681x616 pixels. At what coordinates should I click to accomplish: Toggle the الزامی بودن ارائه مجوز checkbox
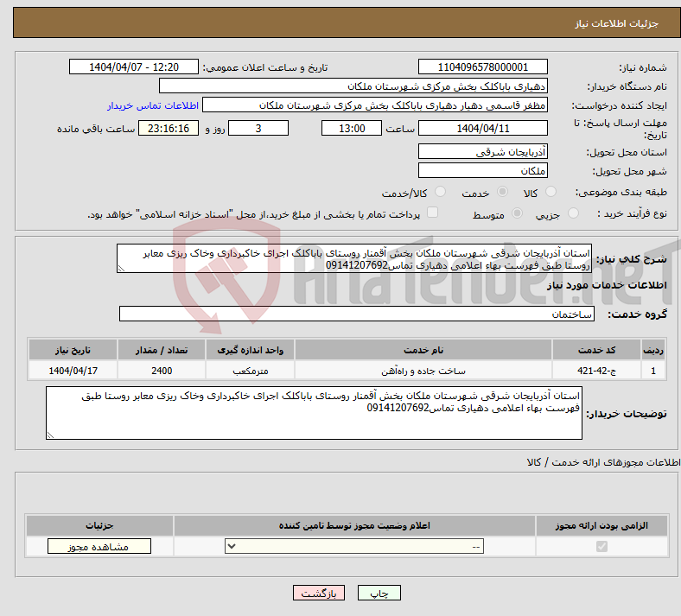click(x=602, y=546)
